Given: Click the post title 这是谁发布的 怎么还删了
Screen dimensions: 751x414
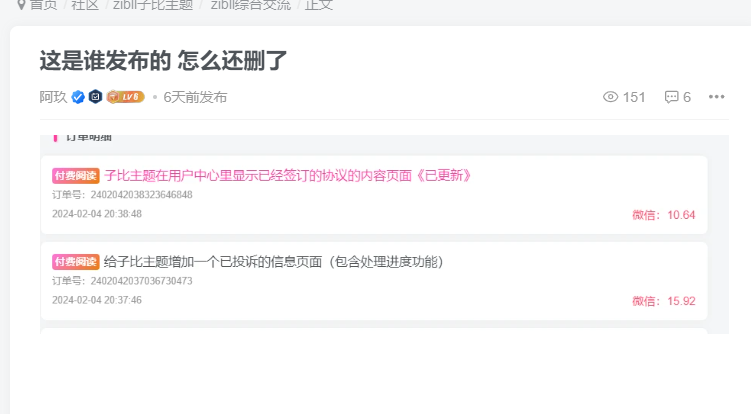Looking at the screenshot, I should click(x=163, y=61).
